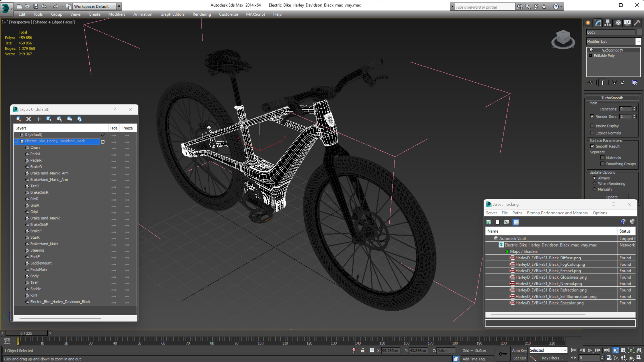The height and width of the screenshot is (362, 644).
Task: Click Add Selected Objects plus icon
Action: click(x=39, y=119)
